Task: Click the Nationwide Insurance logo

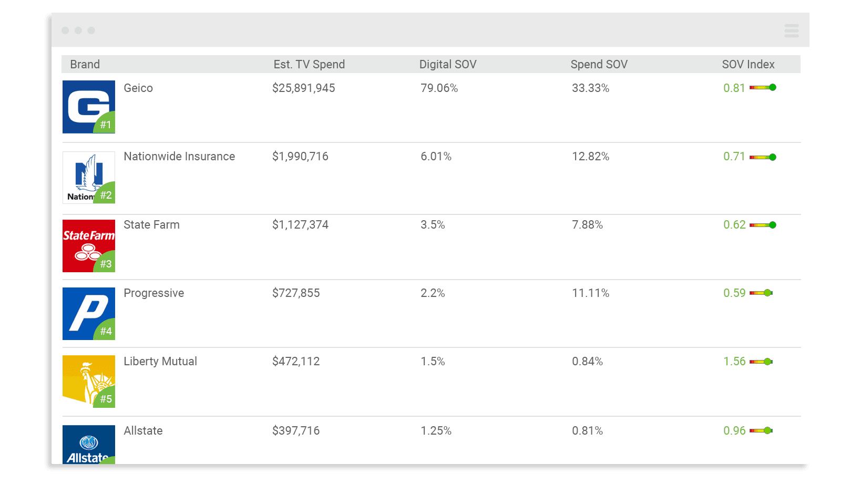Action: pos(89,177)
